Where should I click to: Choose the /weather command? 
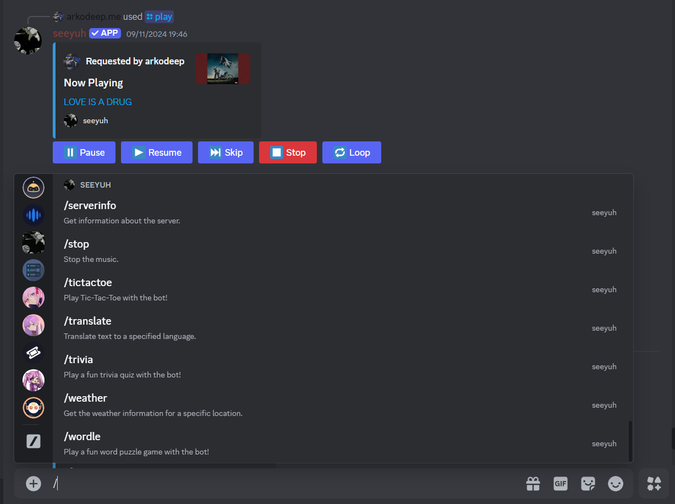tap(342, 405)
